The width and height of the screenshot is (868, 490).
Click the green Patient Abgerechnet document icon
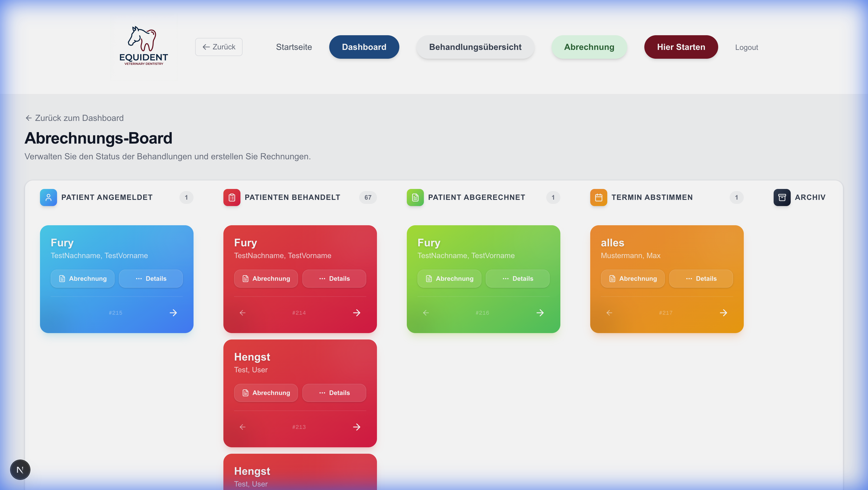pyautogui.click(x=415, y=197)
